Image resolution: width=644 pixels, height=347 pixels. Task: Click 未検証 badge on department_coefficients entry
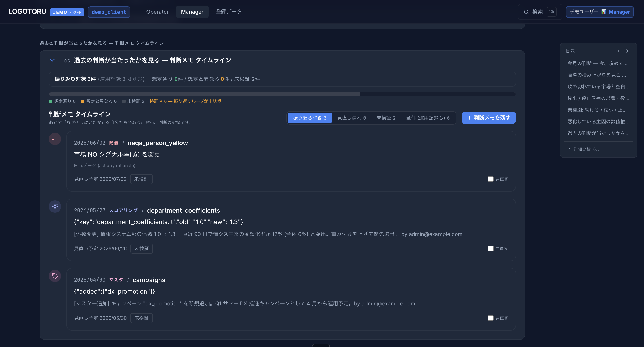tap(141, 248)
